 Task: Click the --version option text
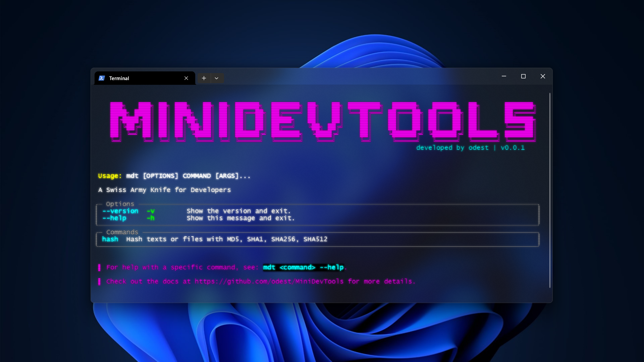pos(120,211)
